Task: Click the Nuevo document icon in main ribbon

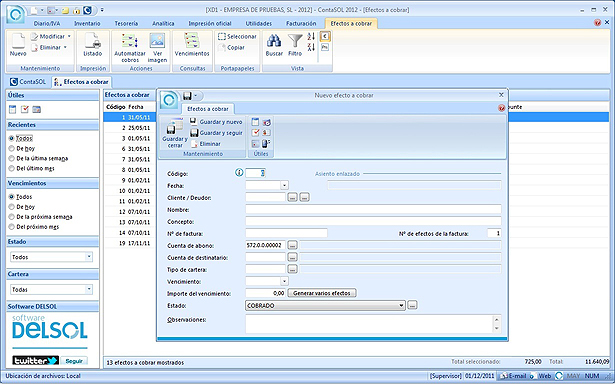Action: click(18, 41)
